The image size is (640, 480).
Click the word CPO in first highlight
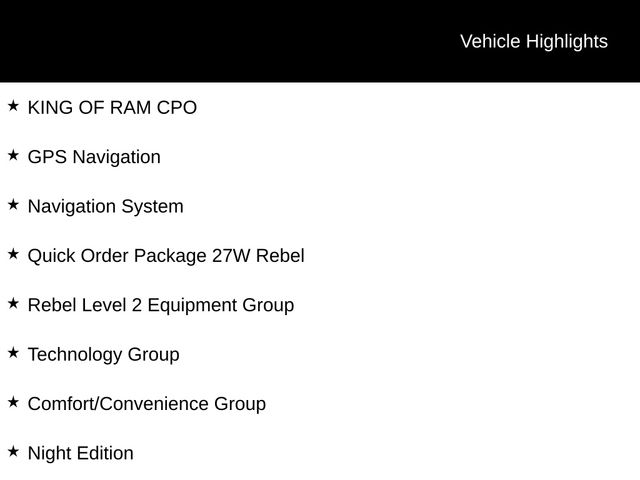[x=177, y=107]
